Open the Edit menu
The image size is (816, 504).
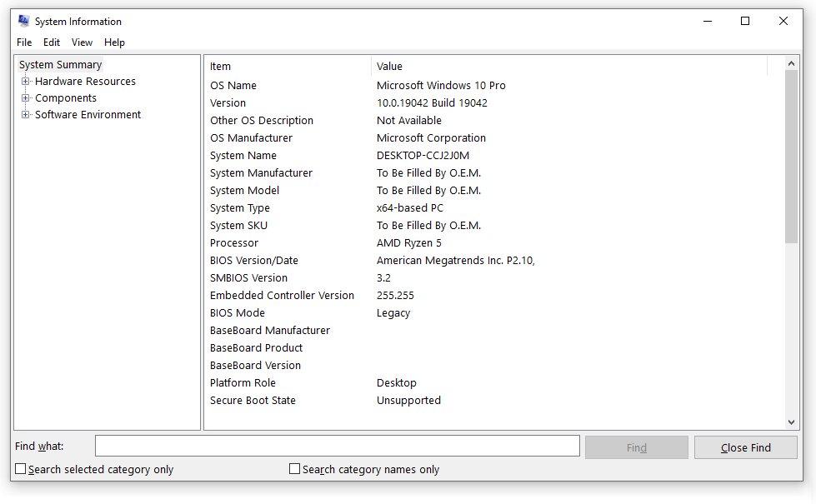pyautogui.click(x=52, y=42)
